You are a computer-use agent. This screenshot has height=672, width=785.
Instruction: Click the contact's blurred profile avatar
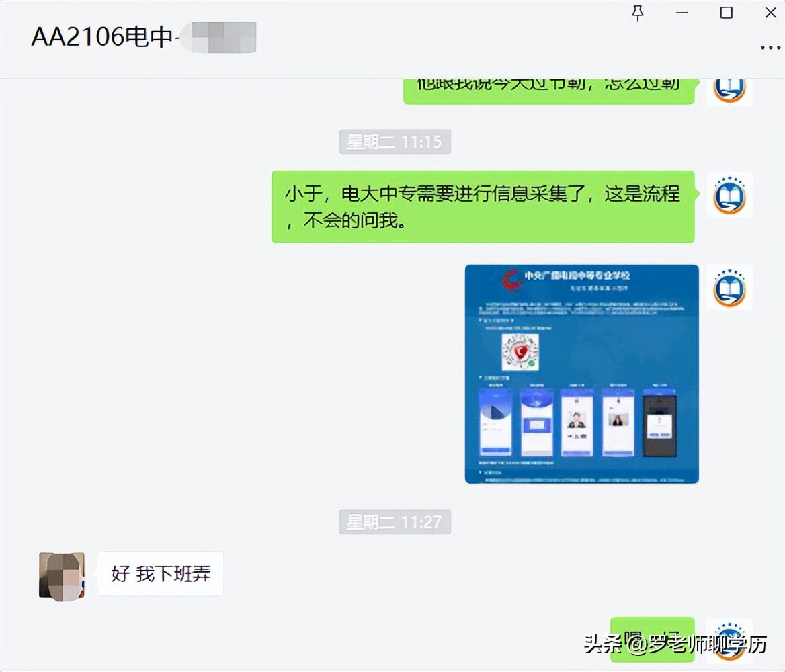[x=61, y=574]
